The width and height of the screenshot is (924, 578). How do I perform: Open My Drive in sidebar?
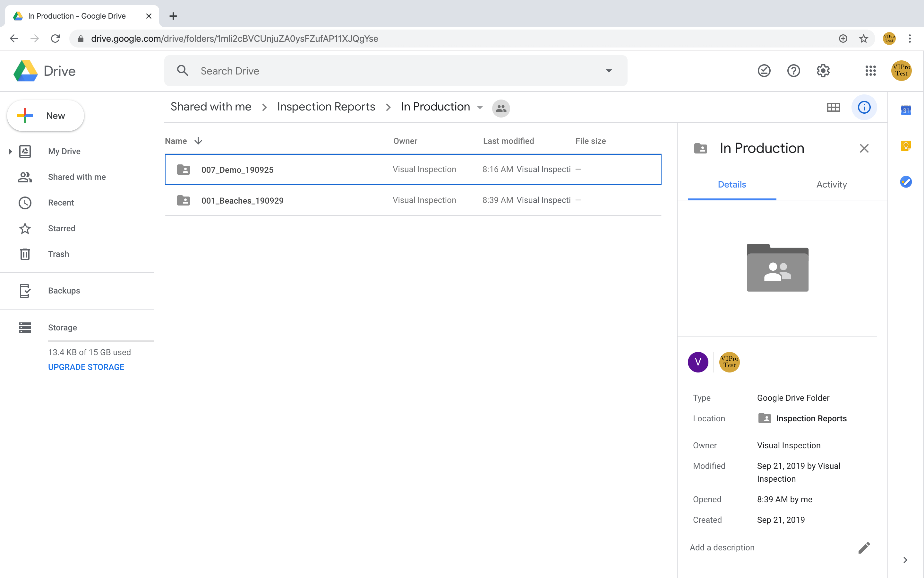[x=64, y=151]
